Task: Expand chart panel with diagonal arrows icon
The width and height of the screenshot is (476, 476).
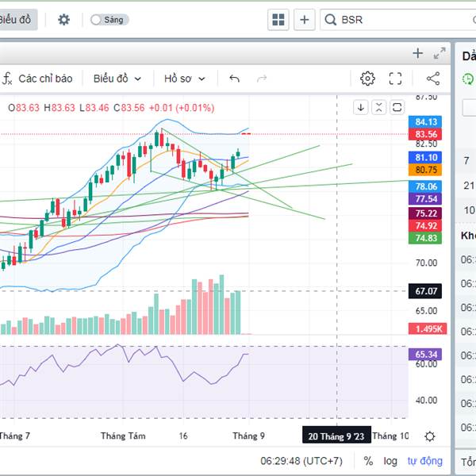Action: point(439,53)
